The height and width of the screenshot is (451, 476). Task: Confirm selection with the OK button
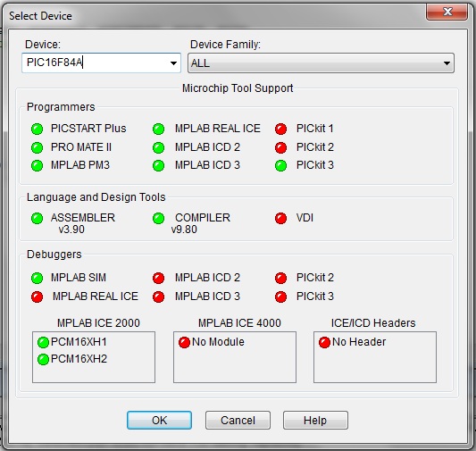[159, 421]
